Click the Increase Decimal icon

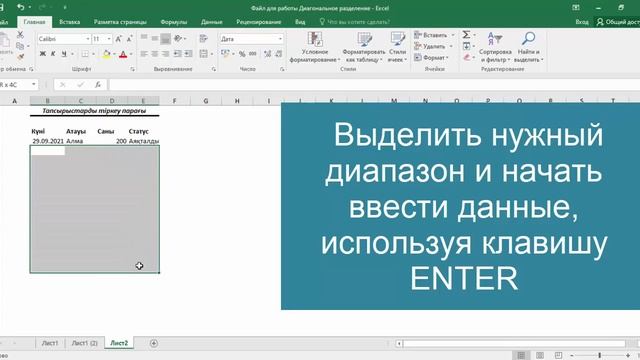(x=267, y=54)
